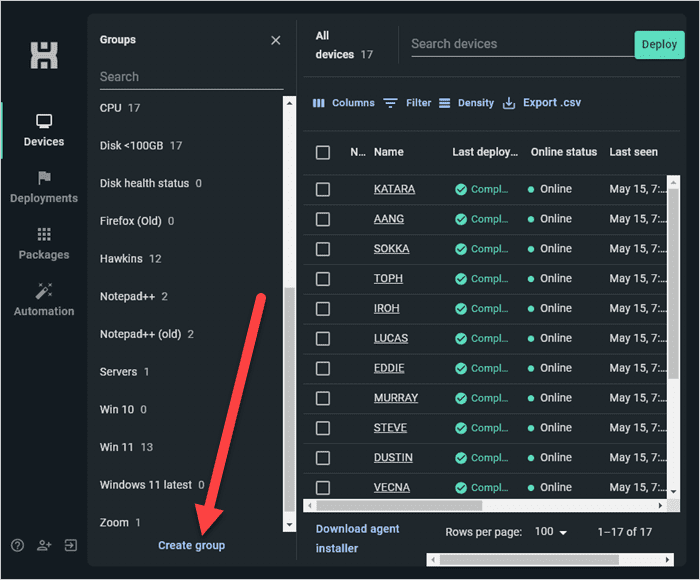Image resolution: width=700 pixels, height=580 pixels.
Task: Select the KATARA device checkbox
Action: (323, 189)
